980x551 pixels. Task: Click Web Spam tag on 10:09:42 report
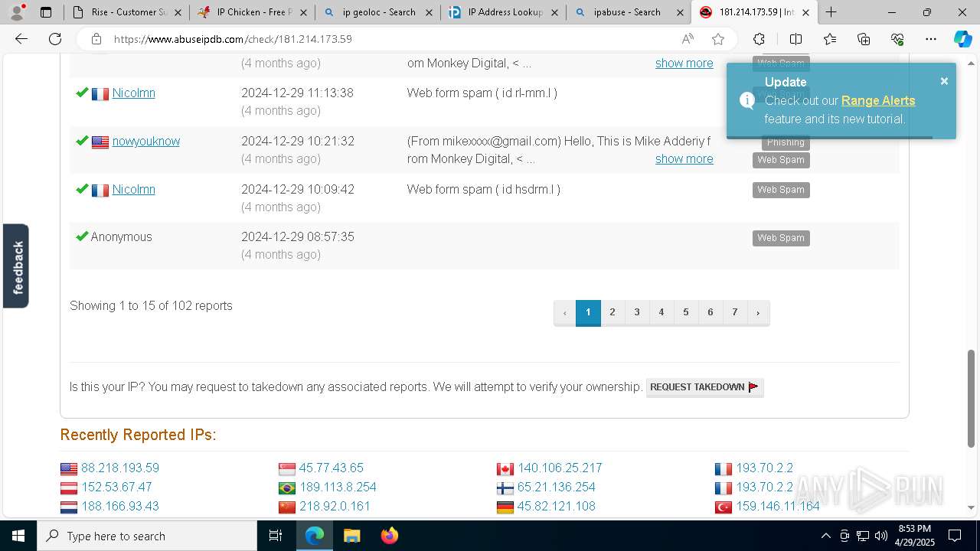tap(781, 190)
